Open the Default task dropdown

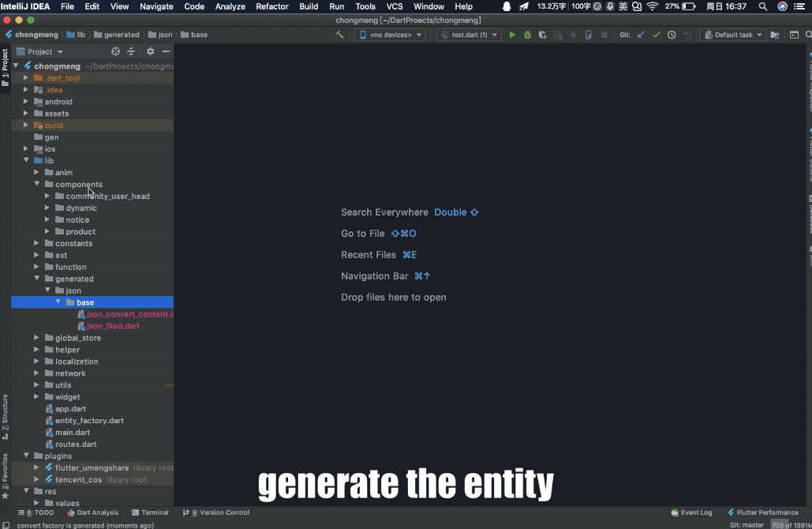coord(733,35)
